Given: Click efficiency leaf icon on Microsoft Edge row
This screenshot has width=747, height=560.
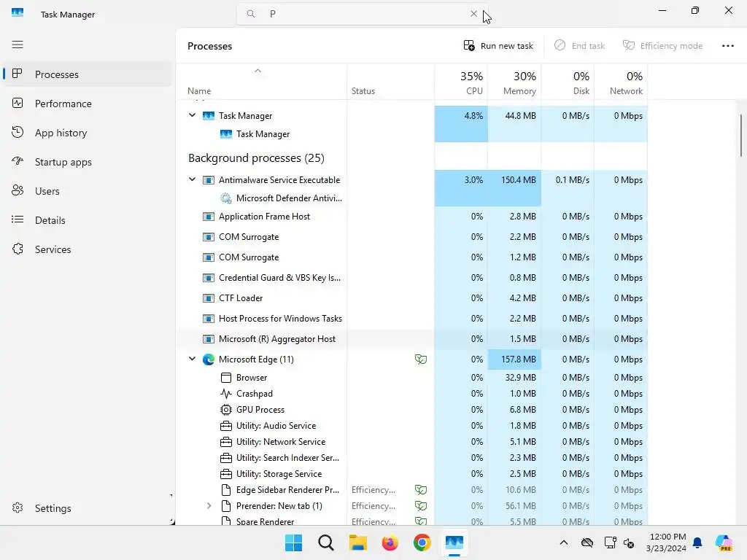Looking at the screenshot, I should tap(421, 359).
